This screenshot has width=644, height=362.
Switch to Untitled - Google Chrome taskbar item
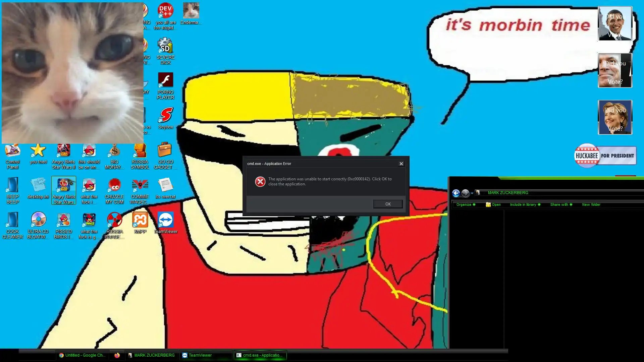(82, 355)
